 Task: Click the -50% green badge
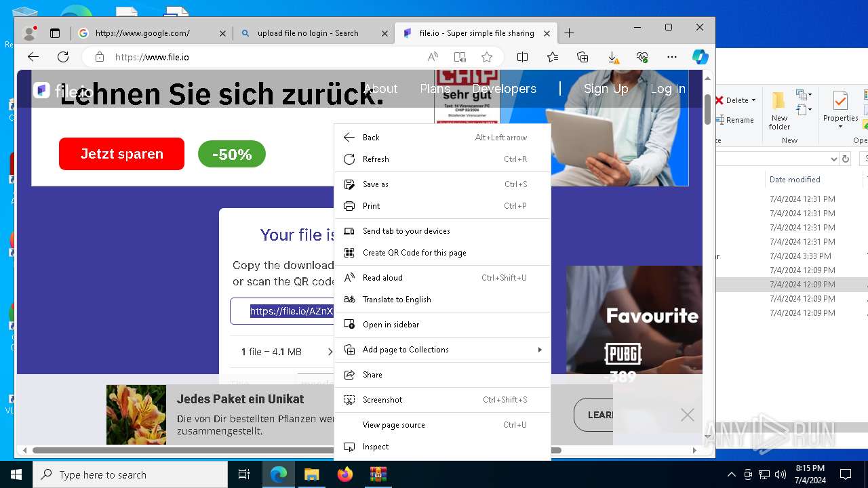(232, 155)
